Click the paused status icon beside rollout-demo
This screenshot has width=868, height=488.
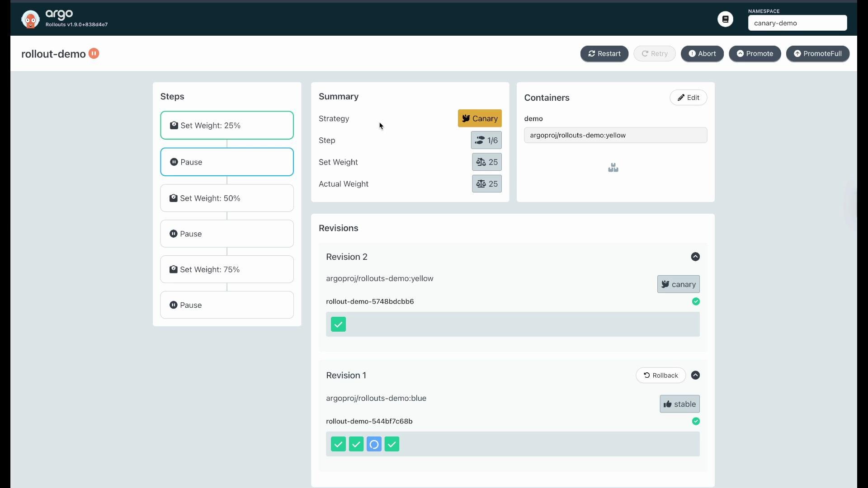coord(94,53)
